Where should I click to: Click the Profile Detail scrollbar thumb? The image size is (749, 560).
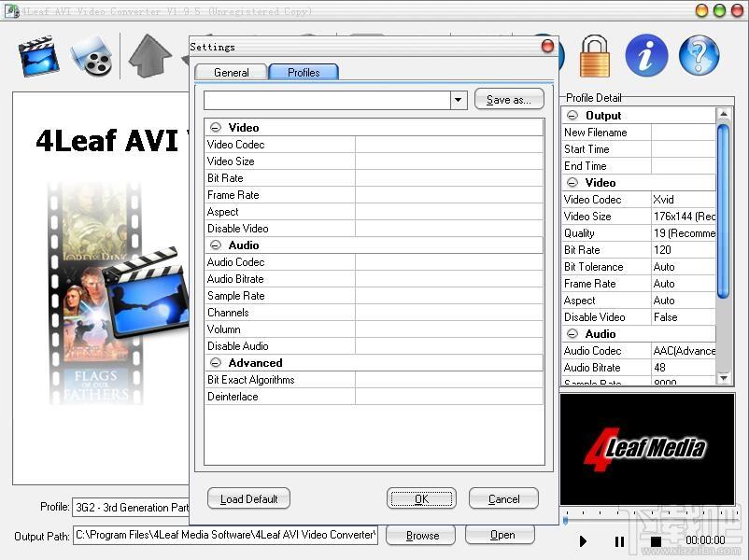[724, 211]
